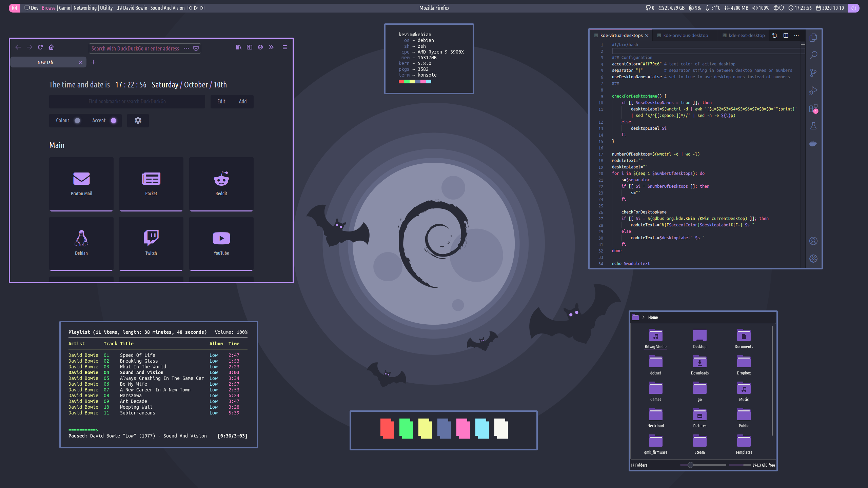868x488 pixels.
Task: Open the VS Code Search sidebar icon
Action: coord(813,55)
